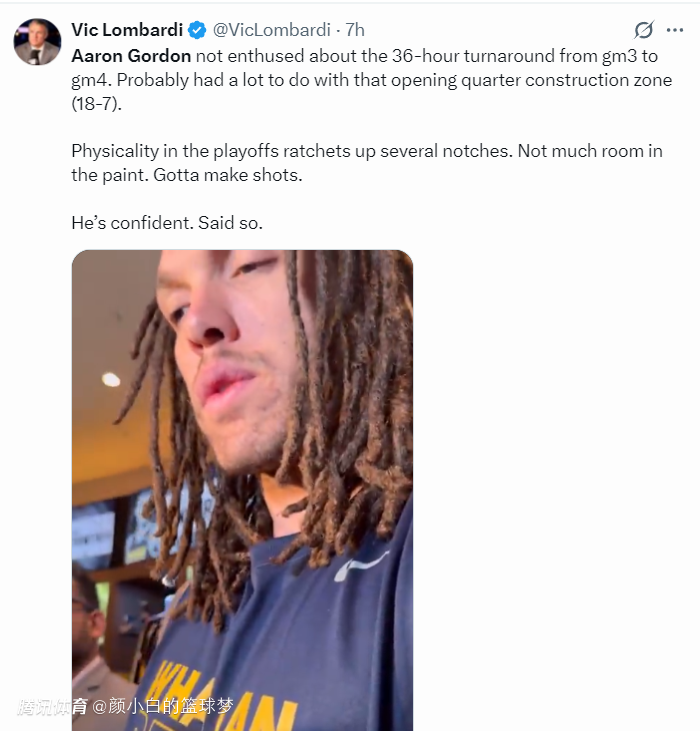This screenshot has height=731, width=700.
Task: Select the Physicality in the playoffs paragraph
Action: (367, 163)
